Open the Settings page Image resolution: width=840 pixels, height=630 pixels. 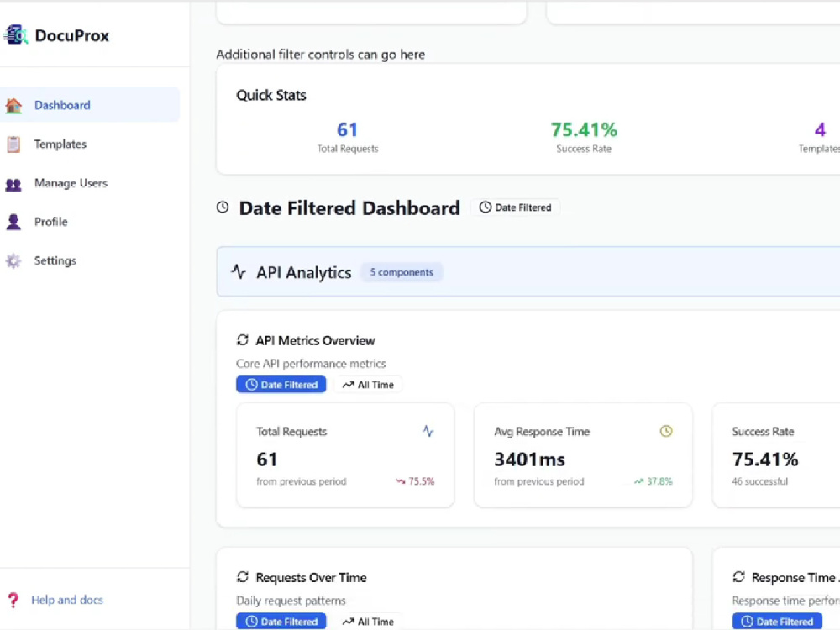90,261
